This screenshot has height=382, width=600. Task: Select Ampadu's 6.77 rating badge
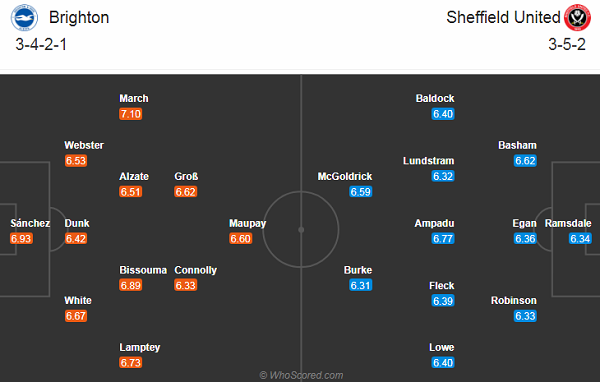tap(443, 239)
